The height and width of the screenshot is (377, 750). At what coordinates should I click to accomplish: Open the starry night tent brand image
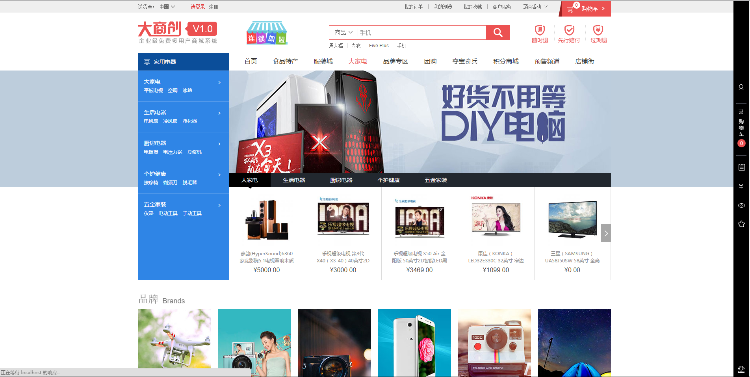coord(574,343)
